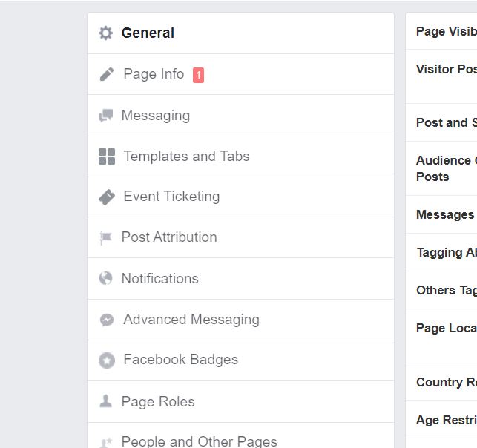Click the Age Restrictions setting row
Viewport: 477px width, 448px height.
click(x=441, y=419)
